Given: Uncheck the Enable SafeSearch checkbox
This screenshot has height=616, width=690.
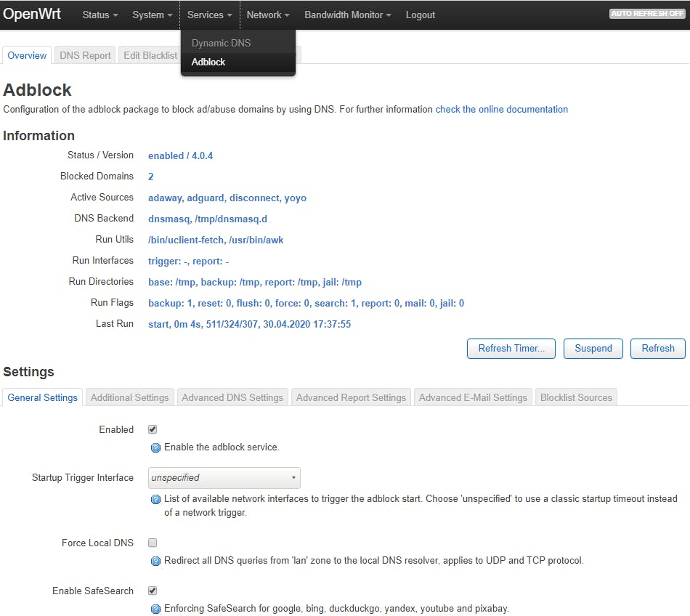Looking at the screenshot, I should [153, 591].
